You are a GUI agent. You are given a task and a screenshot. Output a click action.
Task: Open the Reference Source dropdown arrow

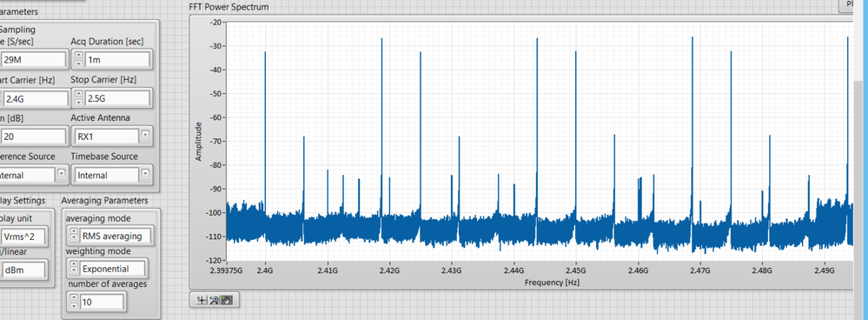tap(61, 173)
